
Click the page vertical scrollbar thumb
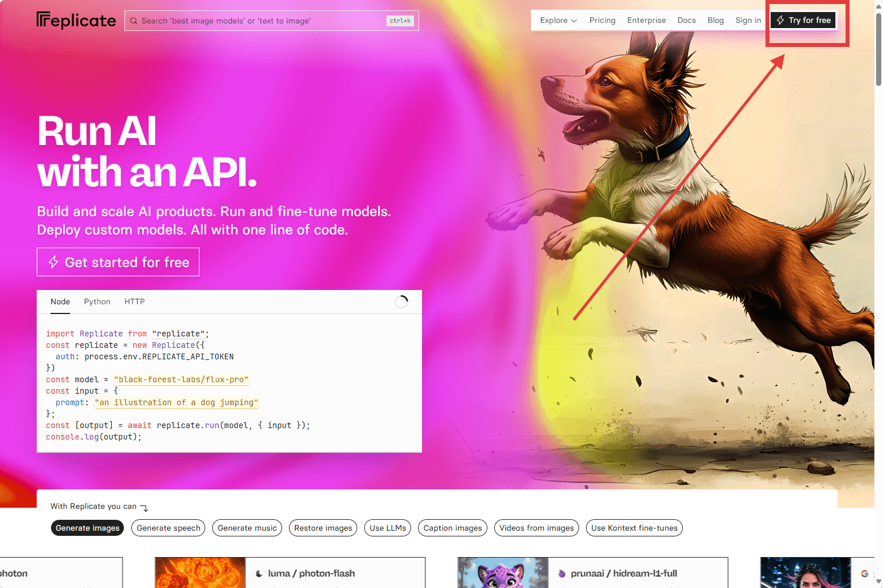[878, 49]
